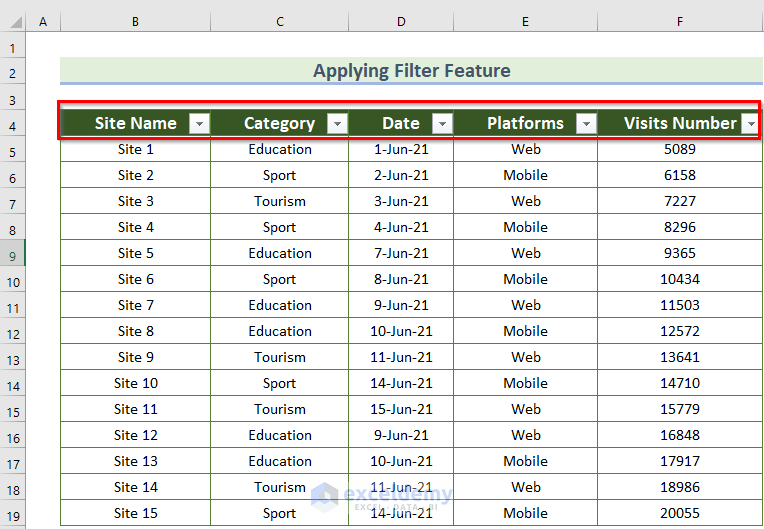Select column F header
Viewport: 764px width, 529px height.
[680, 22]
